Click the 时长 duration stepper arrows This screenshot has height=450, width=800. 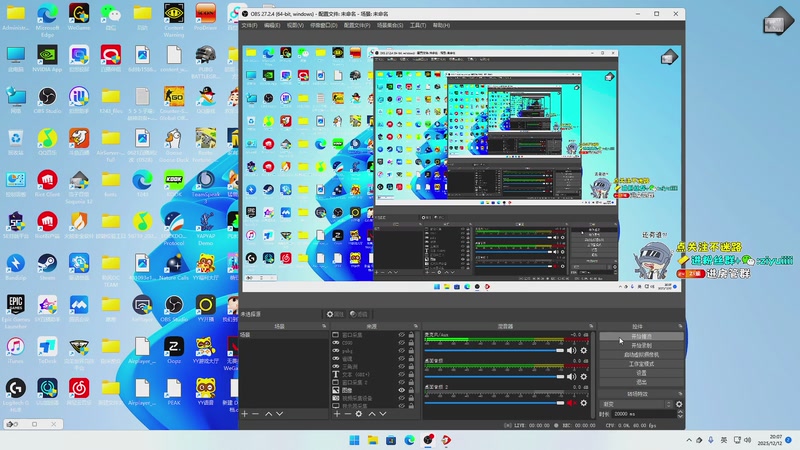tap(680, 414)
